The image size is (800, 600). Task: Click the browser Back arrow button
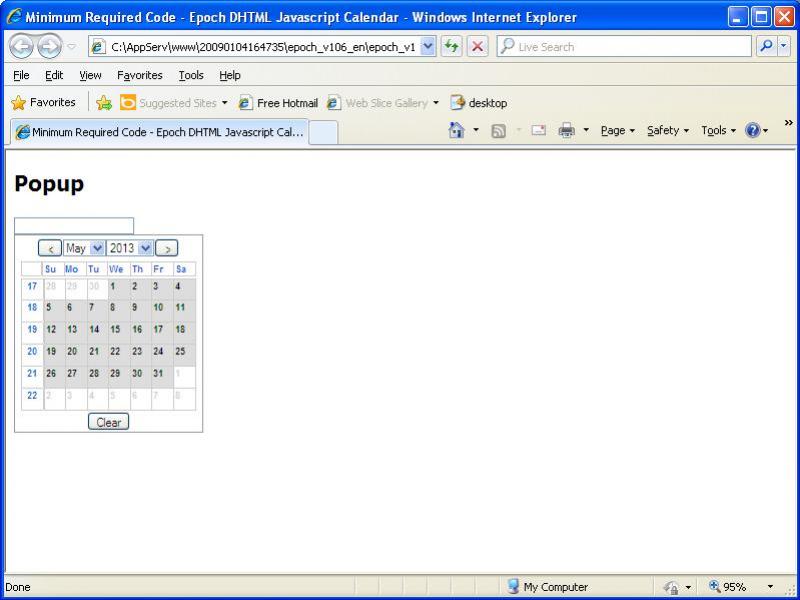(21, 47)
